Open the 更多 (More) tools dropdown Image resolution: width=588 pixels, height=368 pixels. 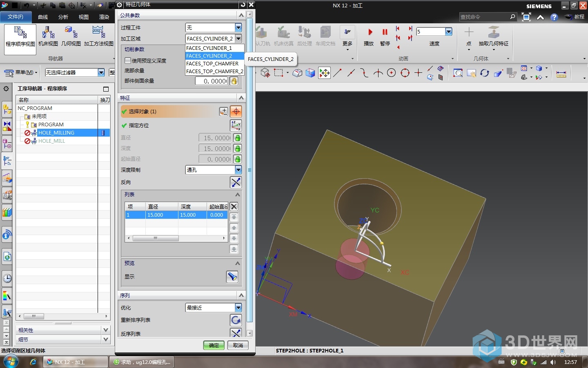[347, 38]
